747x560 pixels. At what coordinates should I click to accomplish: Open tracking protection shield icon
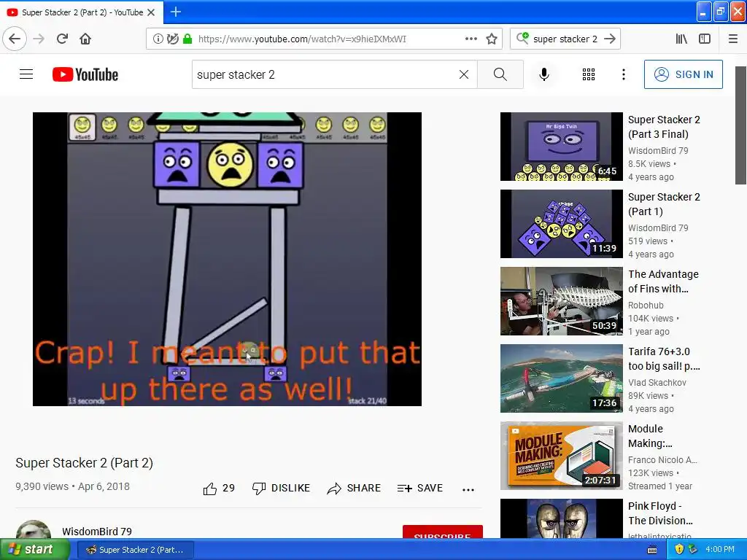coord(172,39)
